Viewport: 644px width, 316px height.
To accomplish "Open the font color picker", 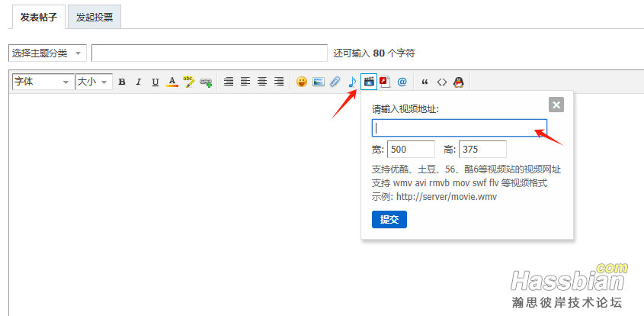I will pyautogui.click(x=172, y=82).
